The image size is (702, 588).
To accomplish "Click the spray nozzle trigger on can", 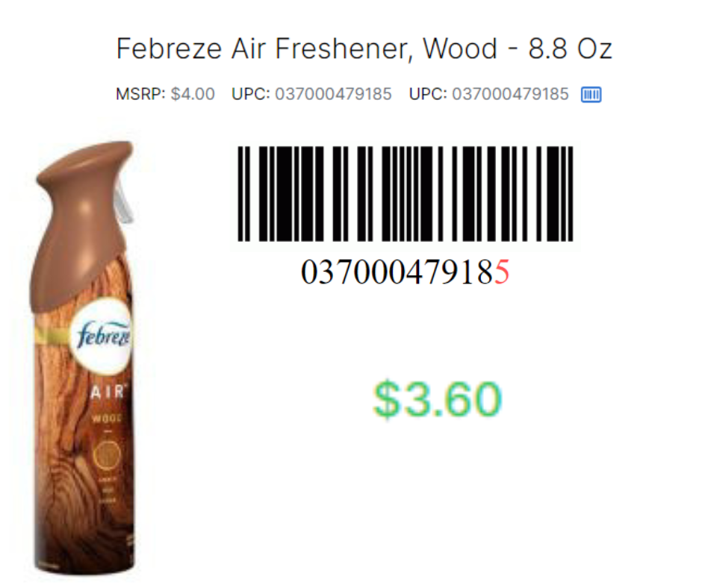I will pos(124,204).
